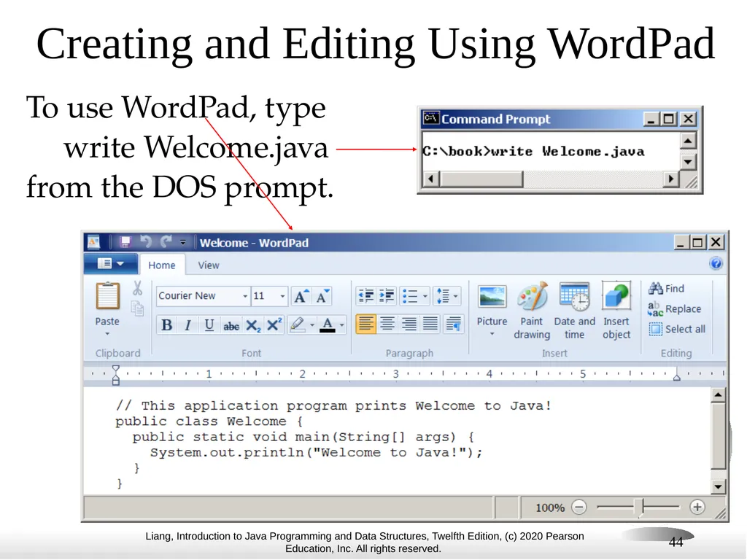Click the left indent marker on ruler

(x=116, y=376)
